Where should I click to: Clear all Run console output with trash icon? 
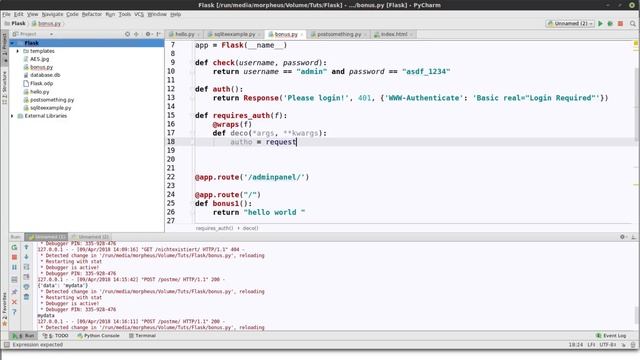(x=27, y=297)
